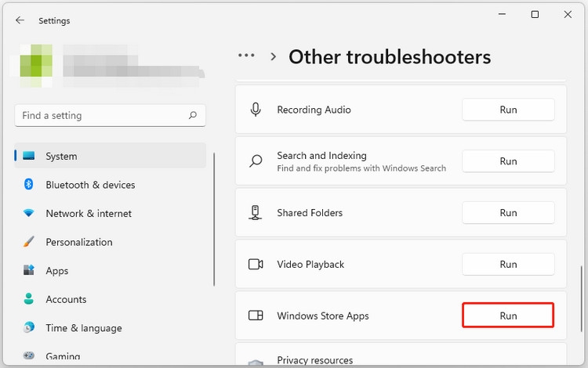Click the Find a setting field
Viewport: 588px width, 368px height.
(110, 115)
